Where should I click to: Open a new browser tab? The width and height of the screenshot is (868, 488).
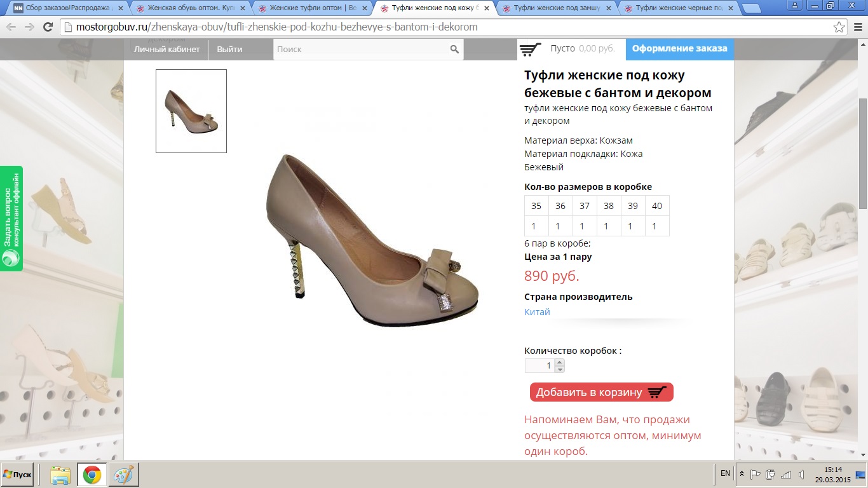(x=752, y=9)
